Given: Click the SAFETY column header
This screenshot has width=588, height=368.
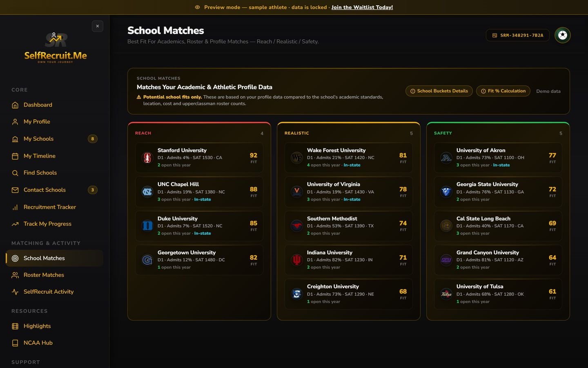Looking at the screenshot, I should [x=443, y=133].
